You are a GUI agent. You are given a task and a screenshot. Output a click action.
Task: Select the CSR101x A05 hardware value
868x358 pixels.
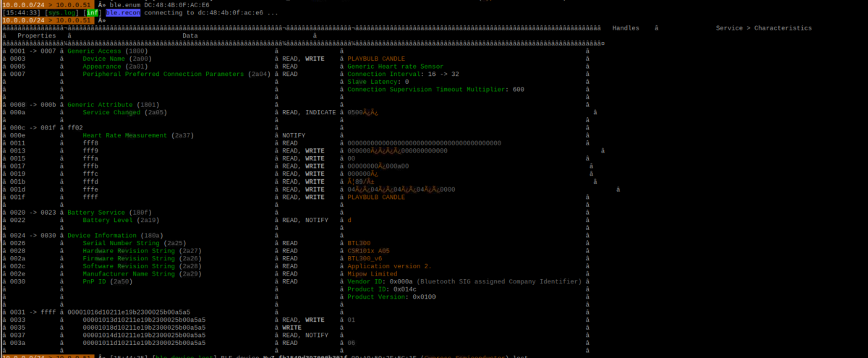click(x=369, y=250)
